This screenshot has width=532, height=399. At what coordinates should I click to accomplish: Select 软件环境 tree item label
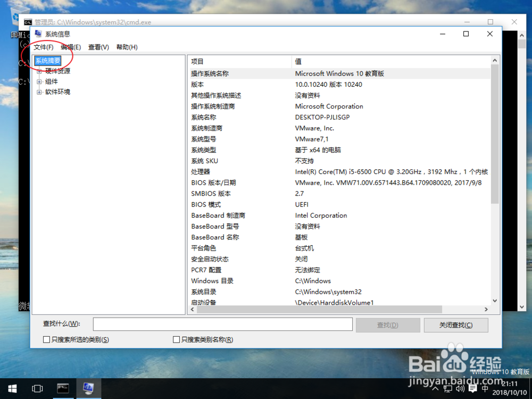pos(57,92)
